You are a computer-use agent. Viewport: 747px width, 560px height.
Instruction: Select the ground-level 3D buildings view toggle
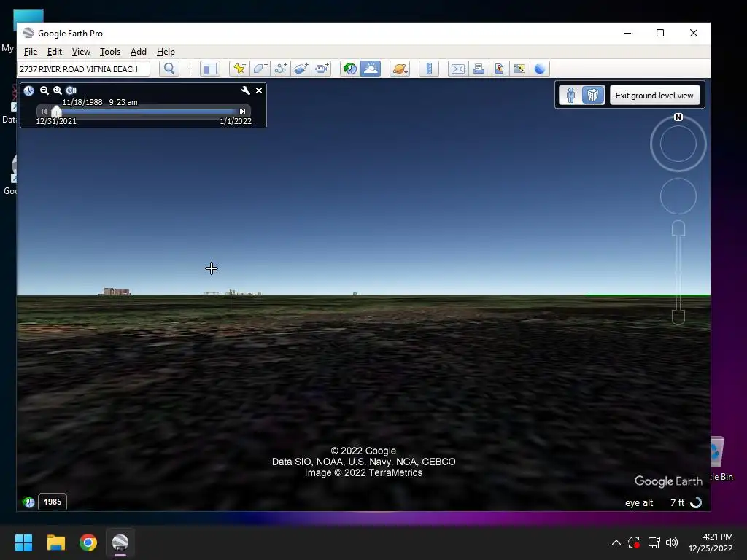[x=592, y=96]
